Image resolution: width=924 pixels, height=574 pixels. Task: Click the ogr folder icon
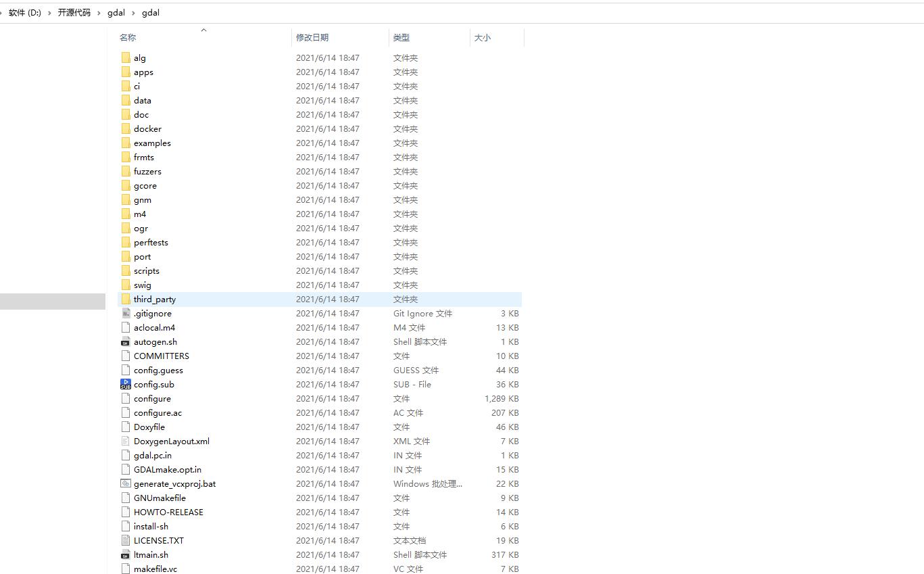click(x=126, y=228)
